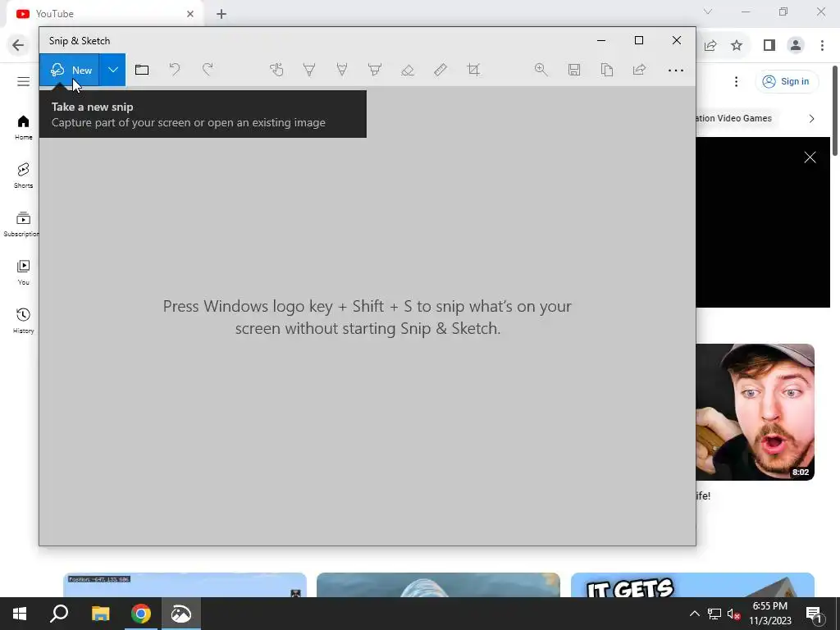This screenshot has width=840, height=630.
Task: Open Chrome profile avatar
Action: click(796, 46)
